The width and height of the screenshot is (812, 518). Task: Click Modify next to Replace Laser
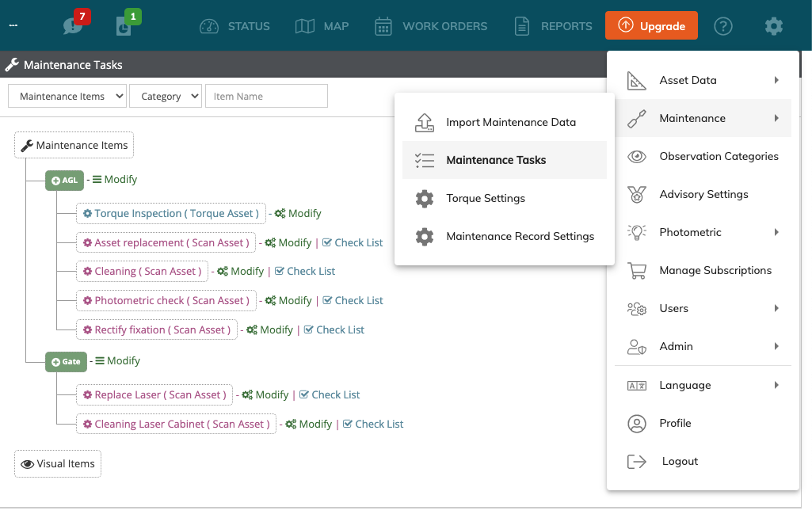(x=270, y=394)
